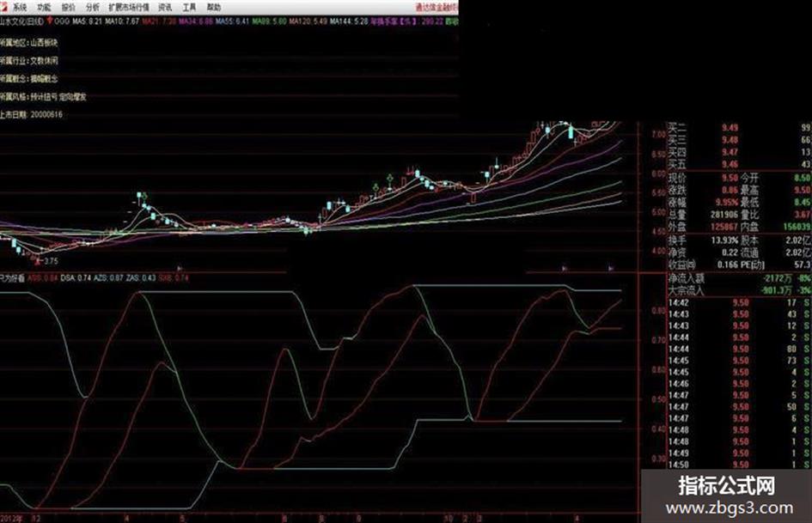This screenshot has width=812, height=523.
Task: Open the 分析 menu
Action: (x=92, y=7)
